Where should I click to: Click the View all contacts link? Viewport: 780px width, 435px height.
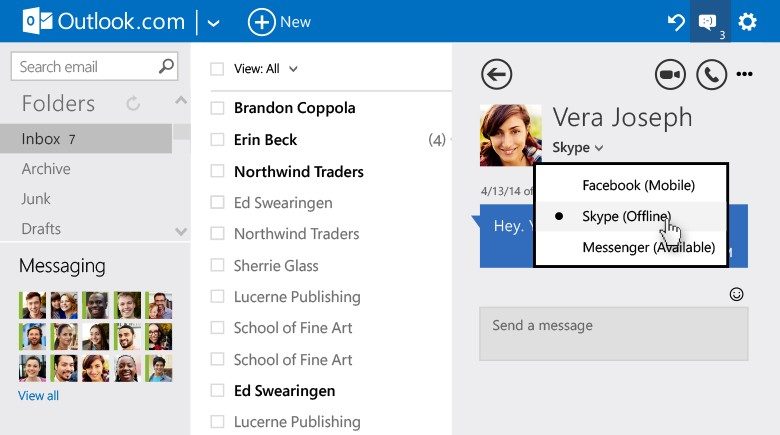[x=38, y=396]
